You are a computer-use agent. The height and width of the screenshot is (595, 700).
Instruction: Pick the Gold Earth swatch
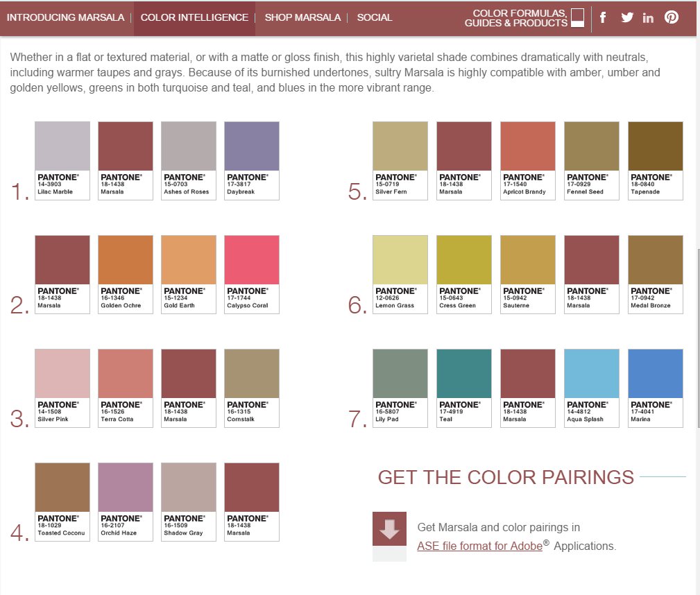[x=189, y=275]
